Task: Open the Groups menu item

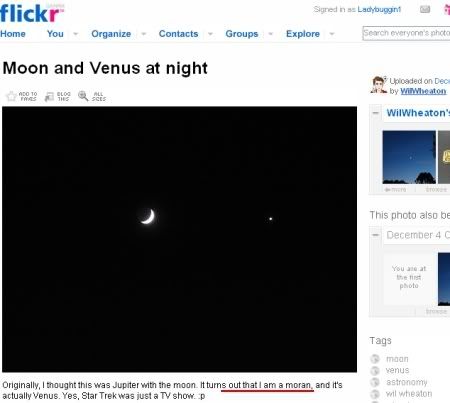Action: pos(242,34)
